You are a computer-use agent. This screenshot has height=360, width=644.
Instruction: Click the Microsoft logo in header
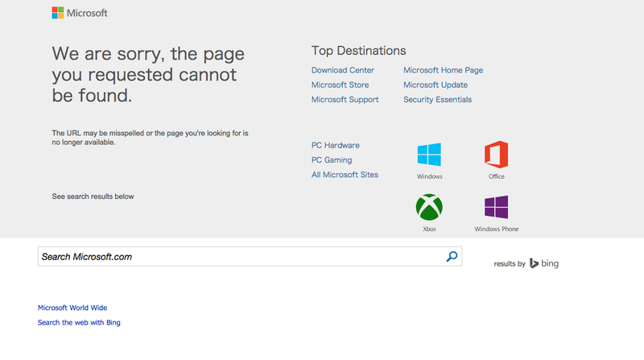click(x=79, y=13)
